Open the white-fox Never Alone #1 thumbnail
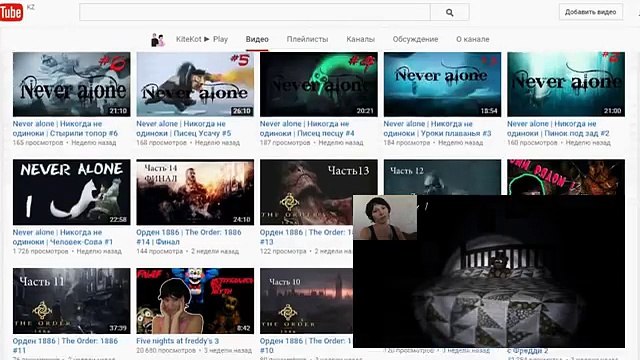The width and height of the screenshot is (640, 360). [x=71, y=192]
